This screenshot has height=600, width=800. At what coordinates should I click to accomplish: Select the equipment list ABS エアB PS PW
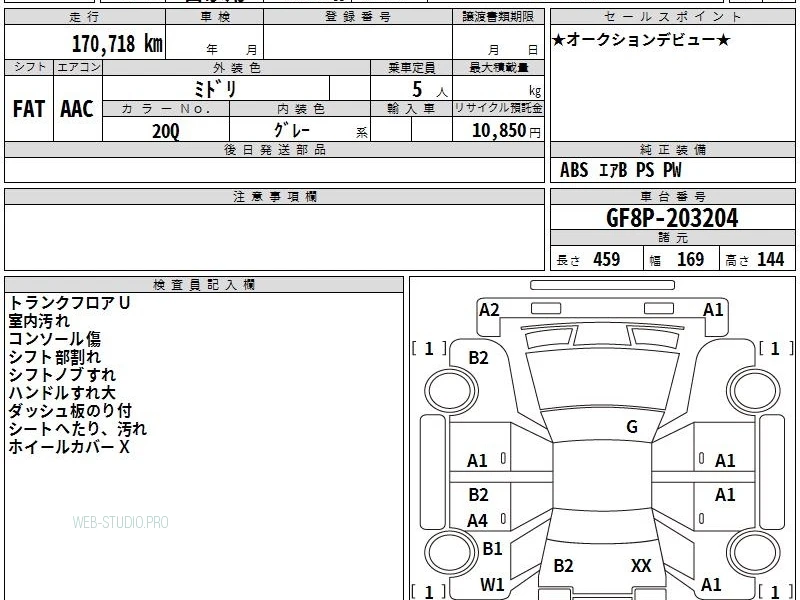click(620, 170)
